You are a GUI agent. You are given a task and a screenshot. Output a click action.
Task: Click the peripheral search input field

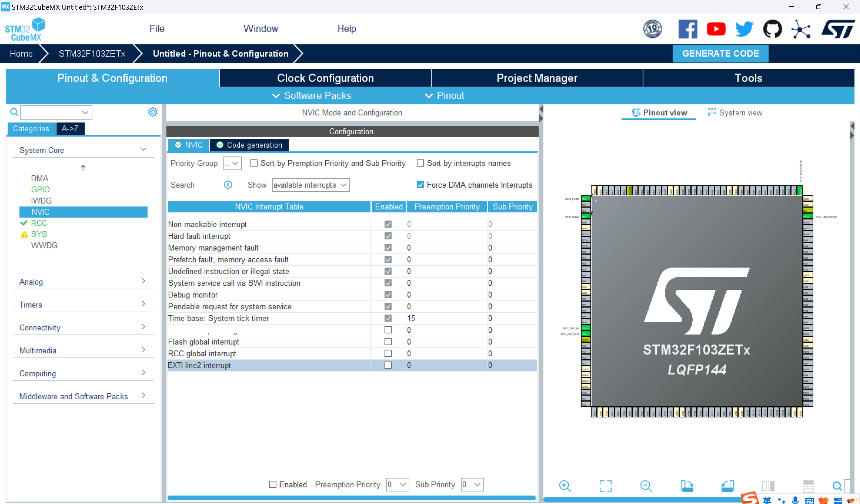(51, 112)
